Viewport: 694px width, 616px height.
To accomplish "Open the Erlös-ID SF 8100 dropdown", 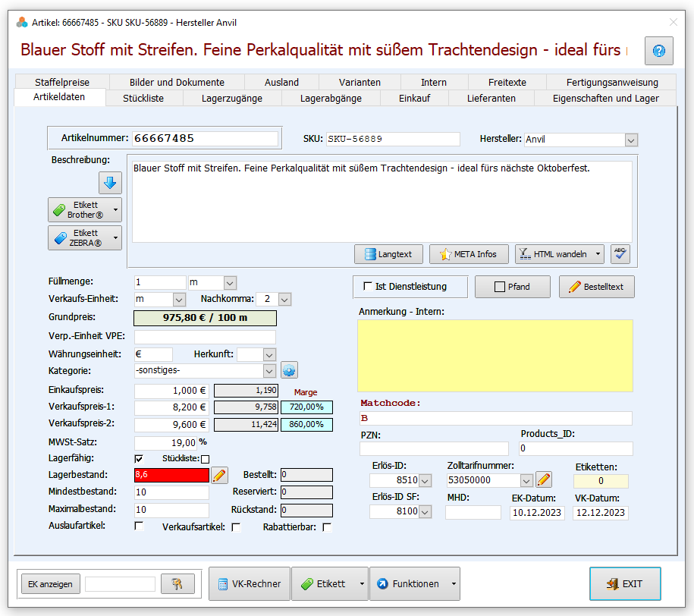I will (425, 512).
